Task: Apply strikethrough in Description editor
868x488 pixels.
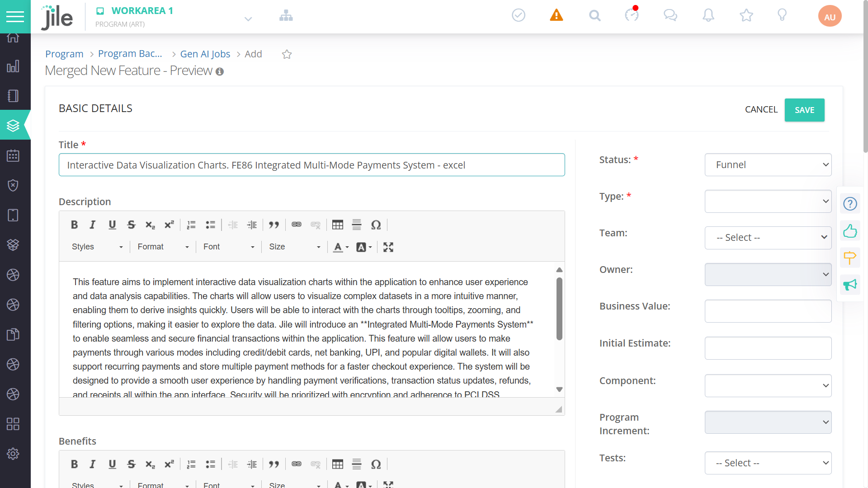Action: 131,225
